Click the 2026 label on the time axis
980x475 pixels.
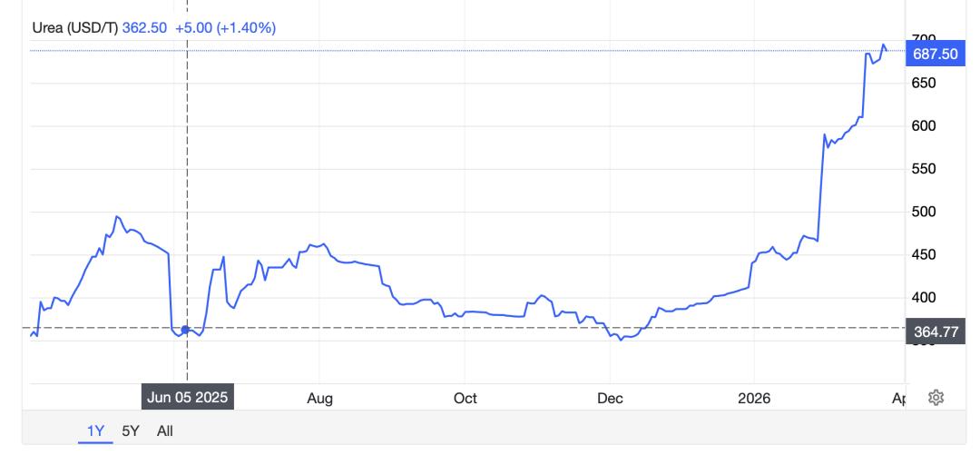click(754, 398)
